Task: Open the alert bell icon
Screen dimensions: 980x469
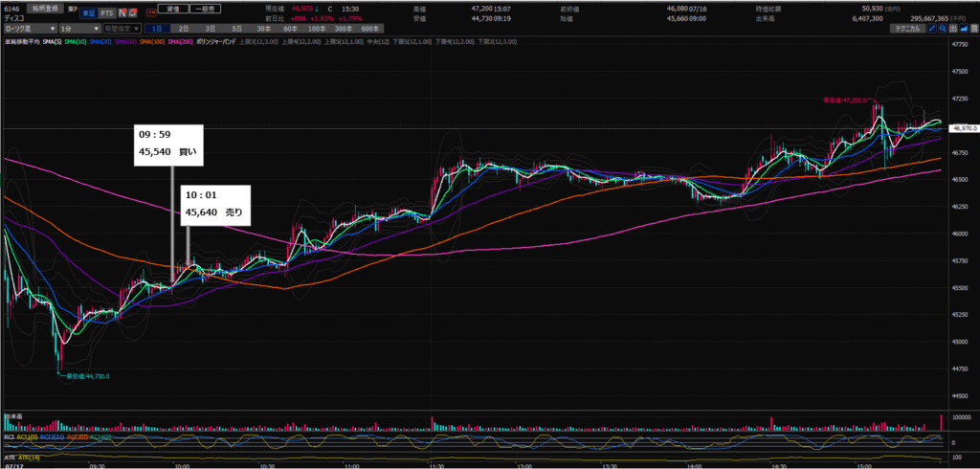Action: pyautogui.click(x=134, y=12)
